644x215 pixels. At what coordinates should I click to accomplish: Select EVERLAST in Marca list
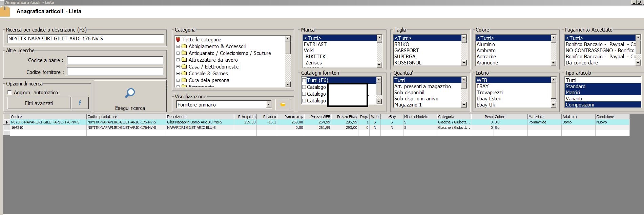pos(339,44)
